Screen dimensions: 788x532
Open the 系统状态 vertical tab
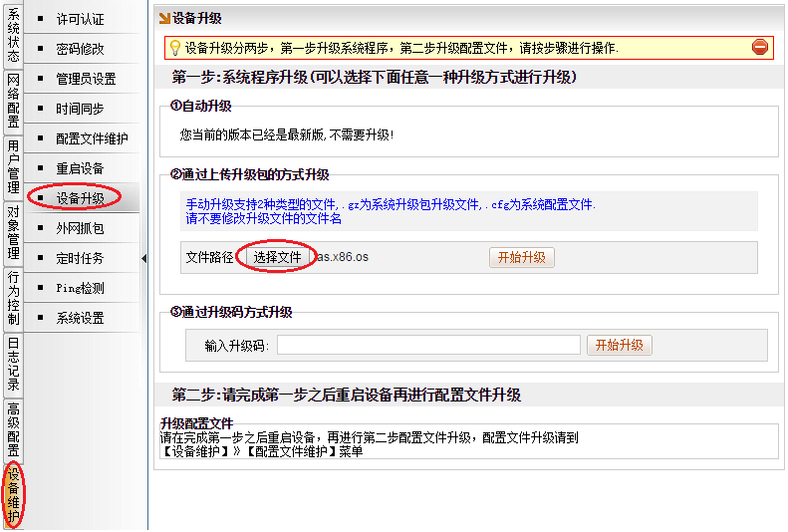(x=13, y=36)
